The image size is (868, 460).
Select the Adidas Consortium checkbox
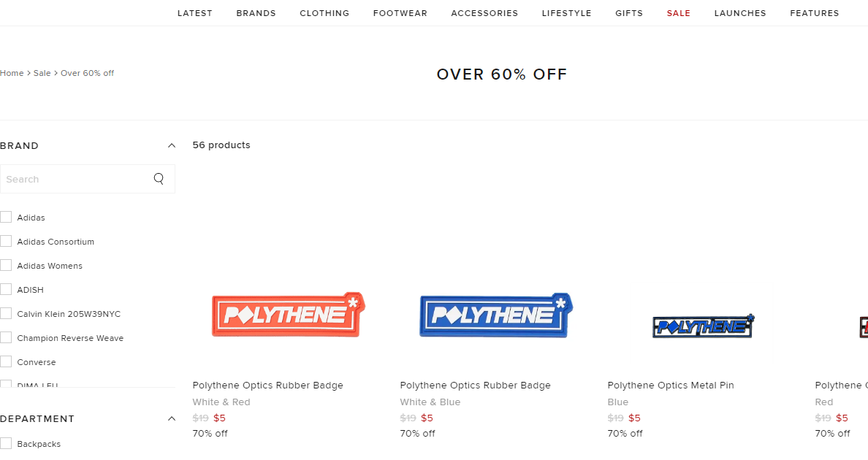[7, 242]
